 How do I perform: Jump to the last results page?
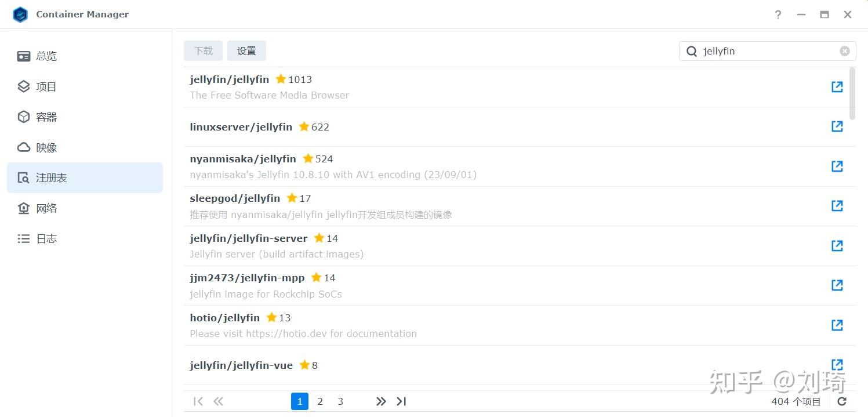tap(401, 401)
